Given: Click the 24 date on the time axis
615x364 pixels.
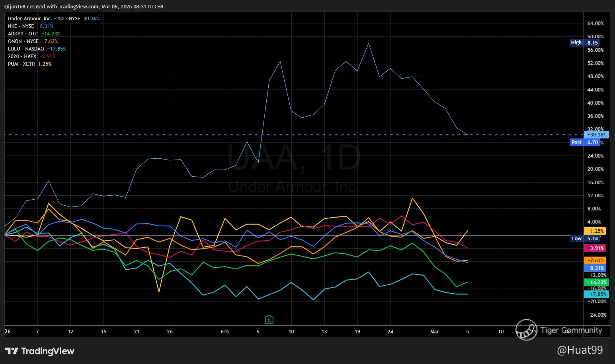Looking at the screenshot, I should coord(390,332).
